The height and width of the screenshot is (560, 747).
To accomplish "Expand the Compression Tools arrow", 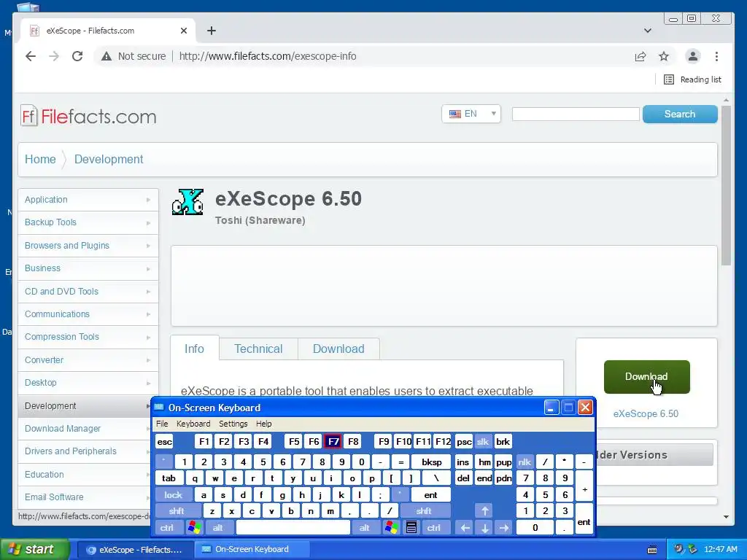I will [148, 337].
